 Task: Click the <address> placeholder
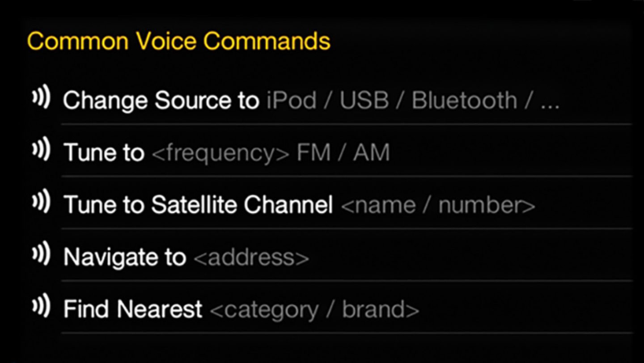tap(251, 257)
